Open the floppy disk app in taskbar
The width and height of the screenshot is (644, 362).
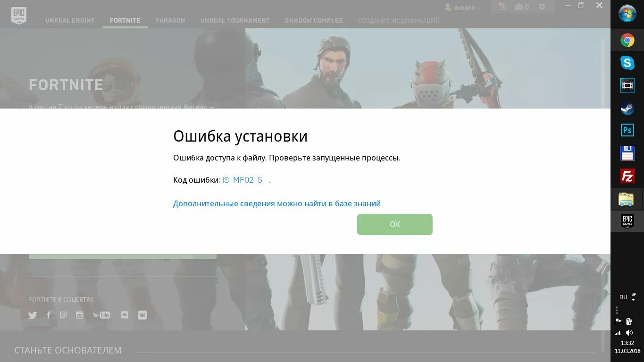pyautogui.click(x=627, y=153)
